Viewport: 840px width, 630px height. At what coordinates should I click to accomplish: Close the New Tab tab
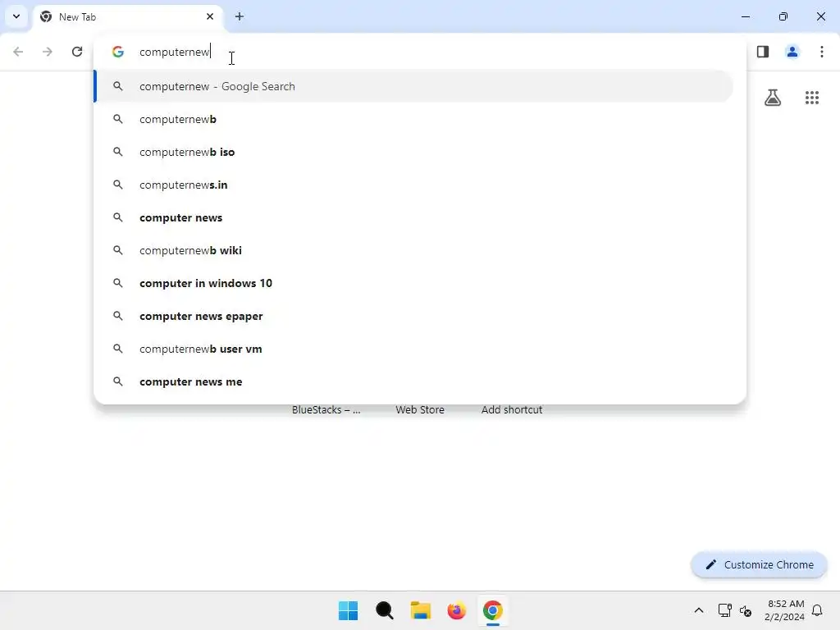(210, 16)
